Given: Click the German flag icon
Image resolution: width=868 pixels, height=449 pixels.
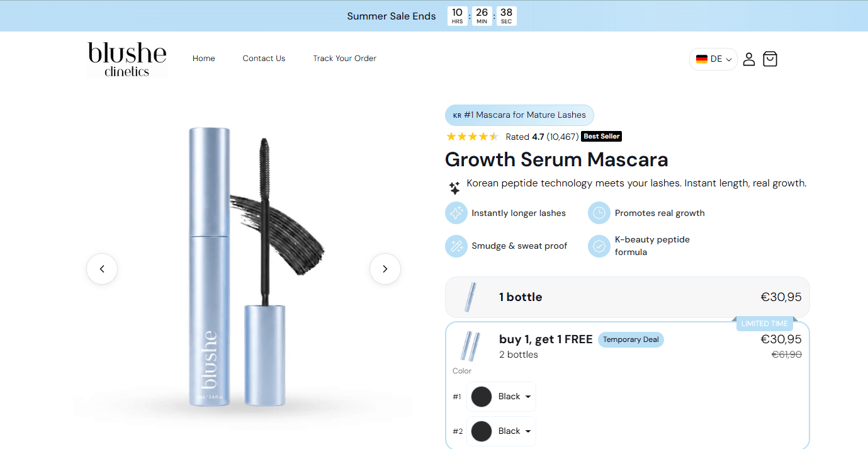Looking at the screenshot, I should click(702, 59).
